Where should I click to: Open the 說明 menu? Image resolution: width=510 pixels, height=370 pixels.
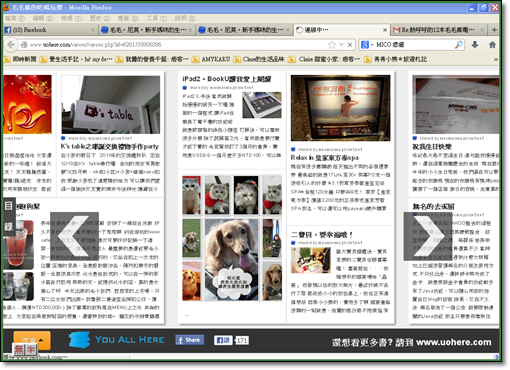pyautogui.click(x=185, y=18)
